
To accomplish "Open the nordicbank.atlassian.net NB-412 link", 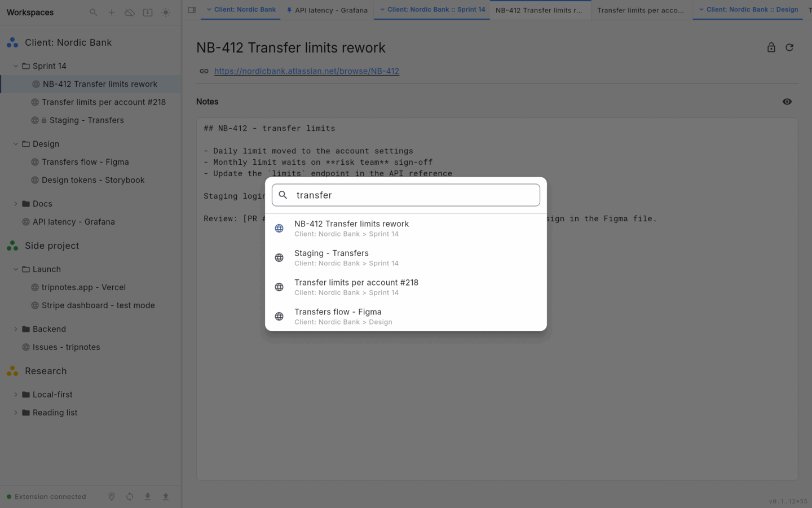I will pyautogui.click(x=307, y=71).
